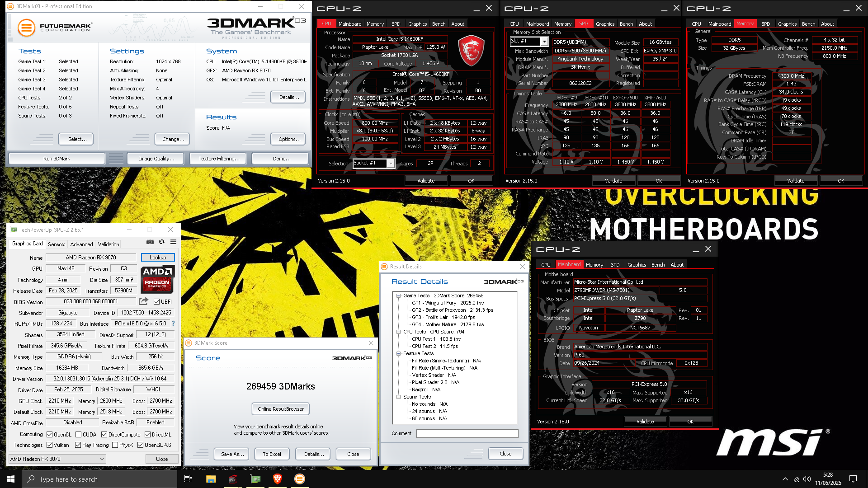Image resolution: width=868 pixels, height=488 pixels.
Task: Open File Explorer from the taskbar
Action: tap(211, 479)
